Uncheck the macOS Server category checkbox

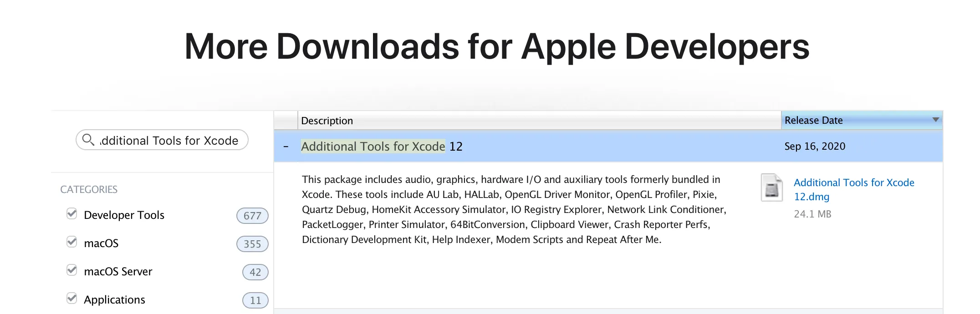[x=72, y=270]
